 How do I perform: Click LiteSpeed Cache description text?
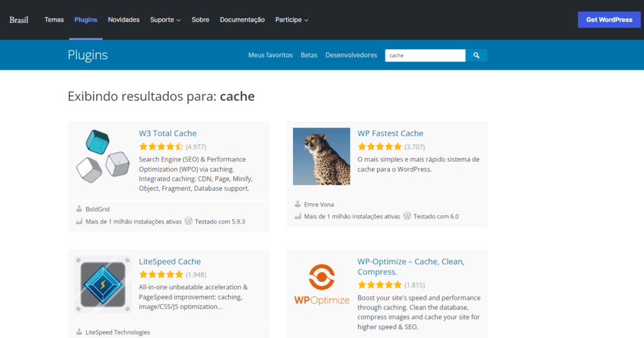(x=194, y=297)
